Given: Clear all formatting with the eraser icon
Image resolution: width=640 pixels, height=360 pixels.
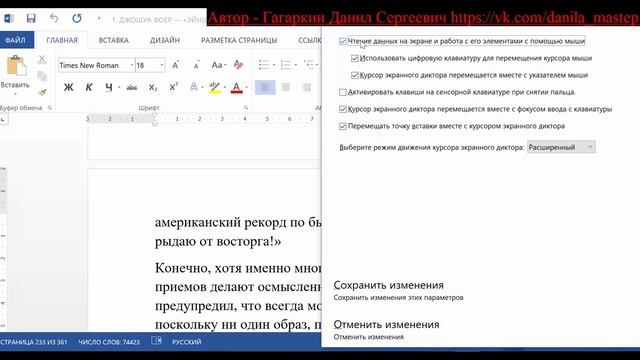Looking at the screenshot, I should pos(238,65).
